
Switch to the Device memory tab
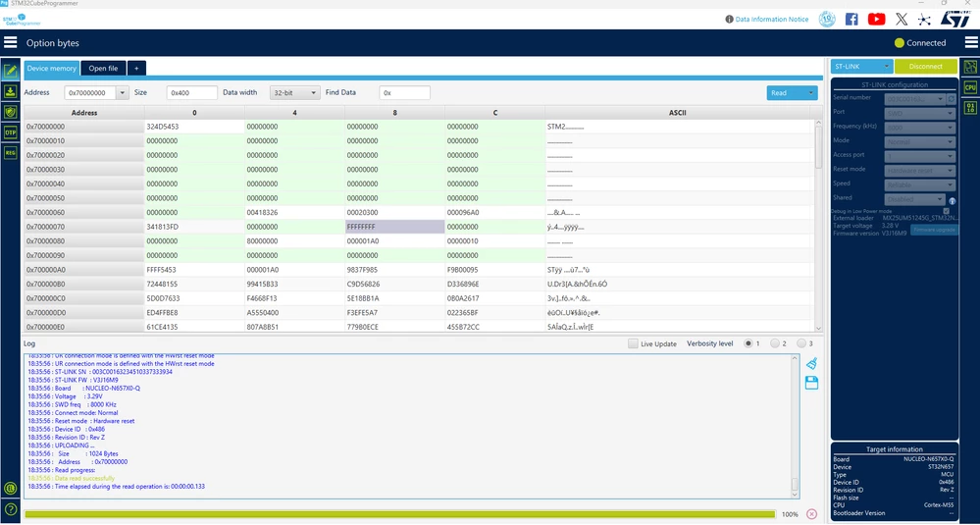coord(51,68)
